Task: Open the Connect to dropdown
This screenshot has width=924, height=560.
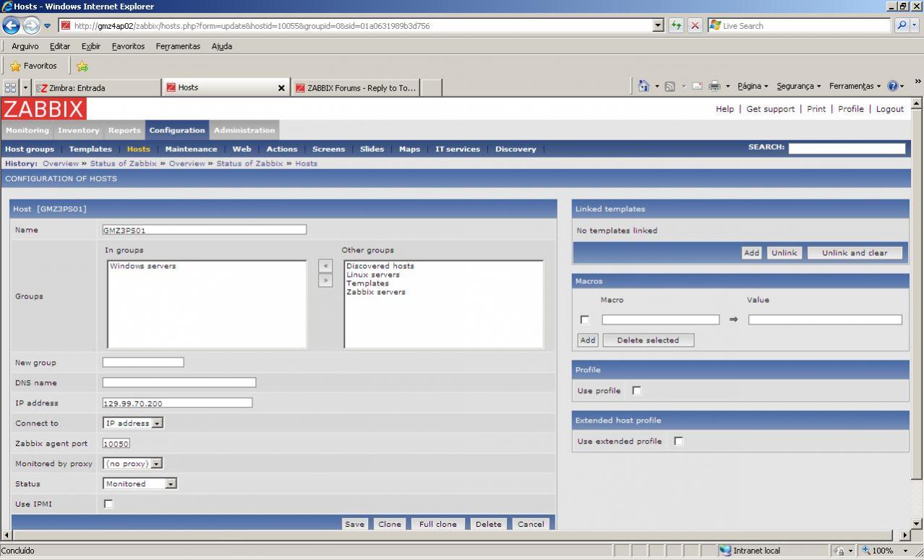Action: 133,423
